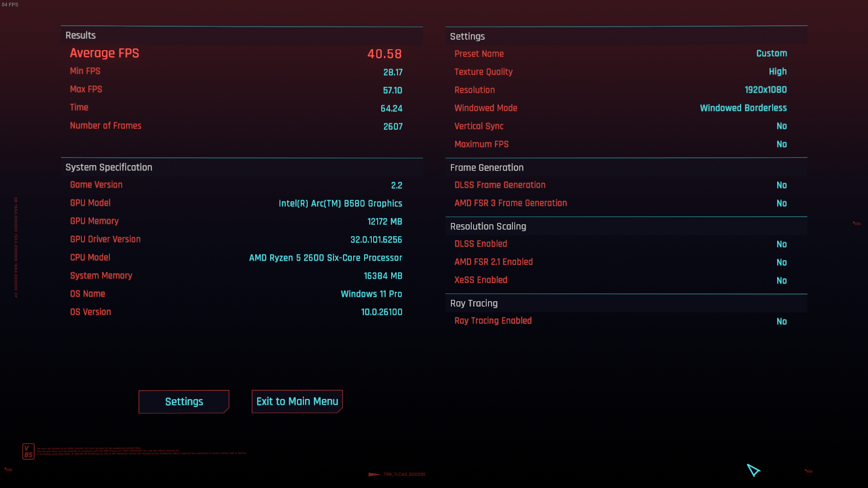Click the driver version 32.0.101.6256

[x=376, y=240]
